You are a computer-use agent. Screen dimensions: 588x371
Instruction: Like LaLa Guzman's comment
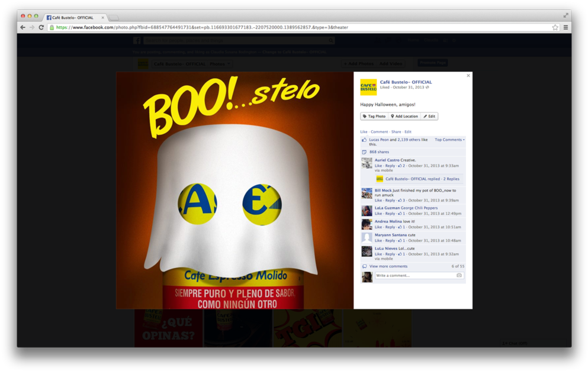pos(378,214)
